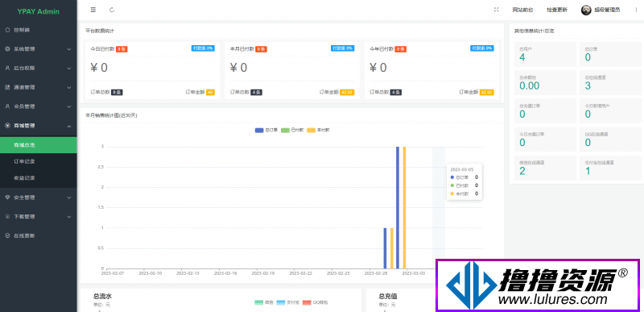Click the 2023-02-07 axis date label
Viewport: 644px width, 312px height.
[113, 273]
